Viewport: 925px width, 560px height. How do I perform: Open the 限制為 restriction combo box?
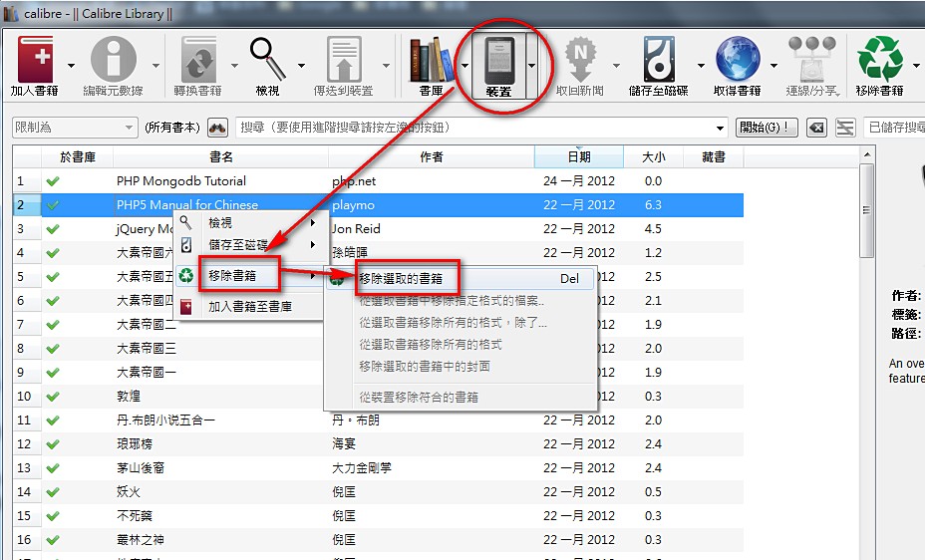click(75, 128)
